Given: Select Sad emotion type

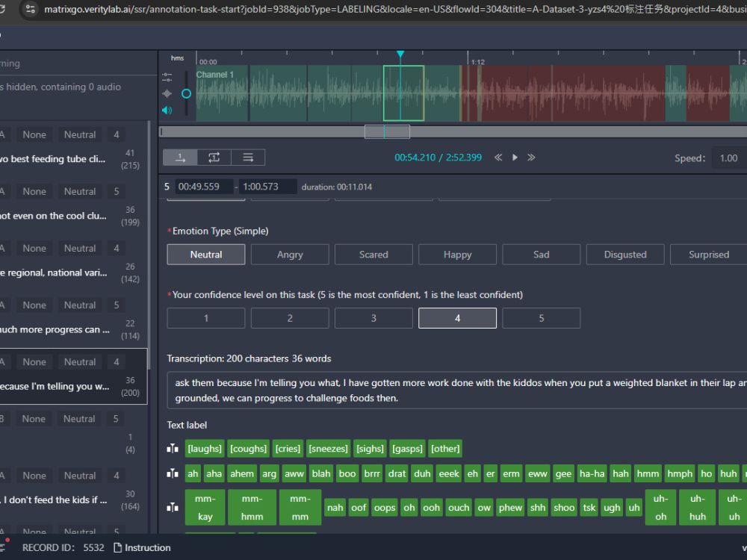Looking at the screenshot, I should [x=541, y=255].
